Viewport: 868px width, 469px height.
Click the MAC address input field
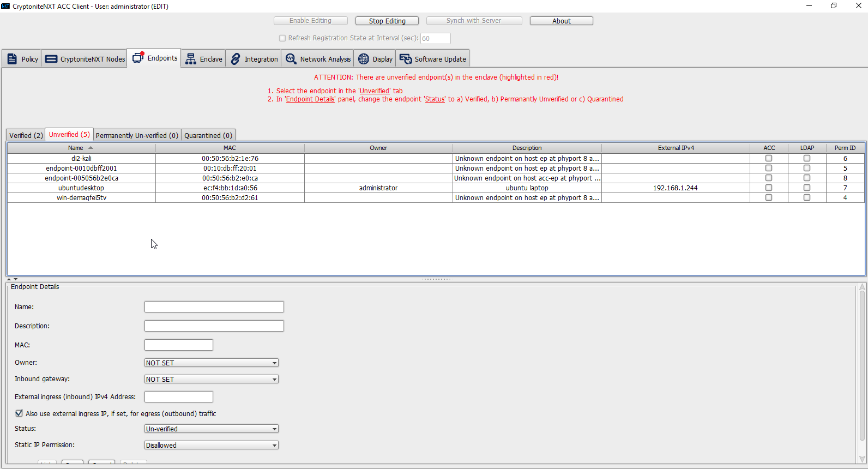[179, 345]
